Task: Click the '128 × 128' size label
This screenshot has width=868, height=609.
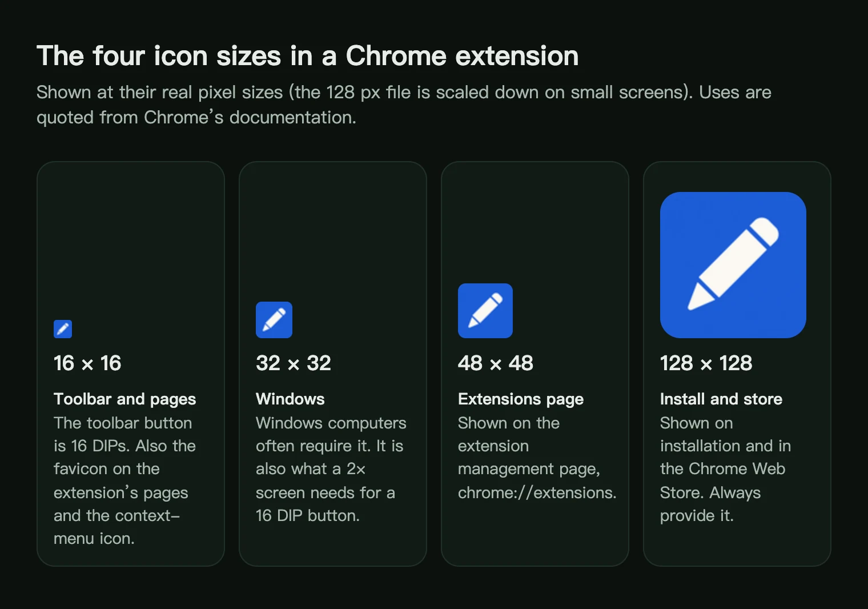Action: coord(706,363)
